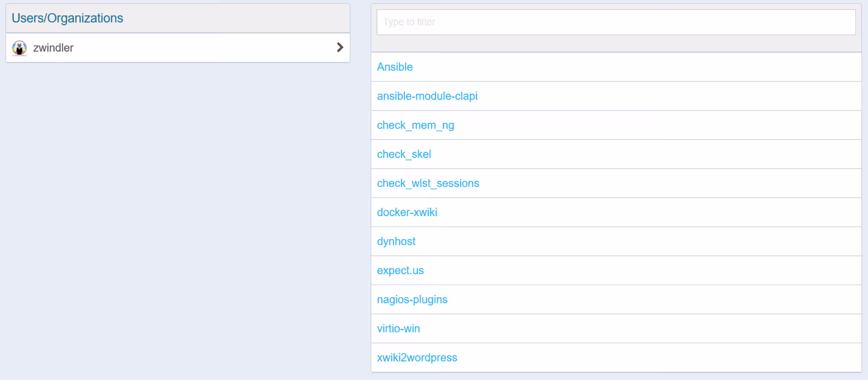This screenshot has height=380, width=868.
Task: Select the zwindler username text
Action: pyautogui.click(x=53, y=48)
